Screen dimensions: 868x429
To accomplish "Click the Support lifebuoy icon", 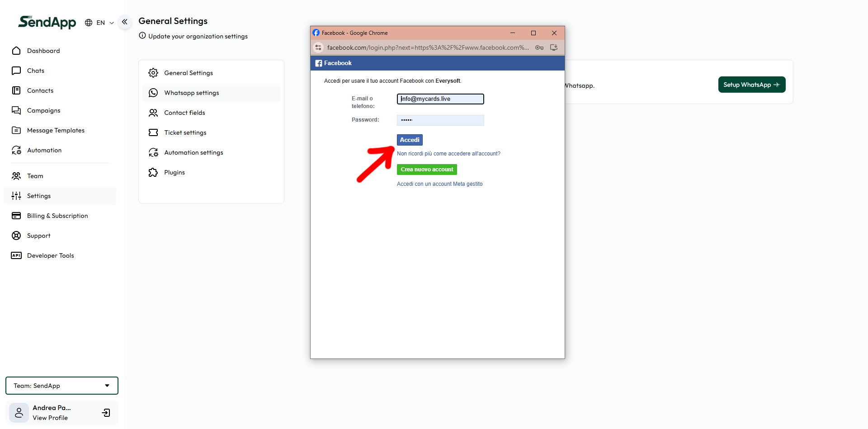I will tap(16, 236).
